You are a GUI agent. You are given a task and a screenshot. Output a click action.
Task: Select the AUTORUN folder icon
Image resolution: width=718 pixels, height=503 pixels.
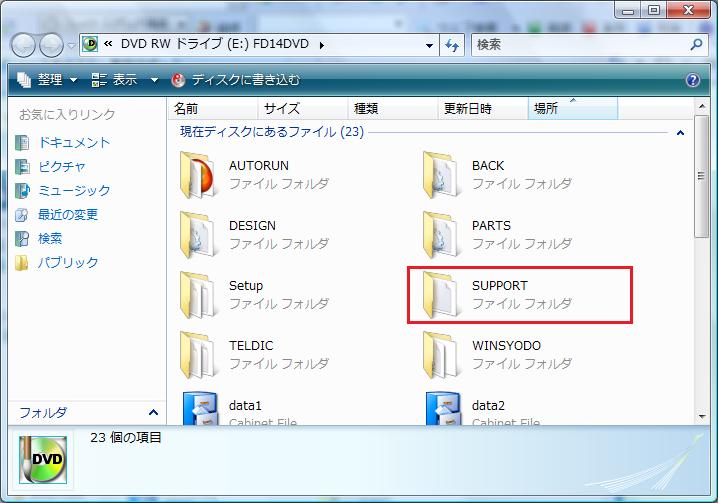[x=197, y=175]
